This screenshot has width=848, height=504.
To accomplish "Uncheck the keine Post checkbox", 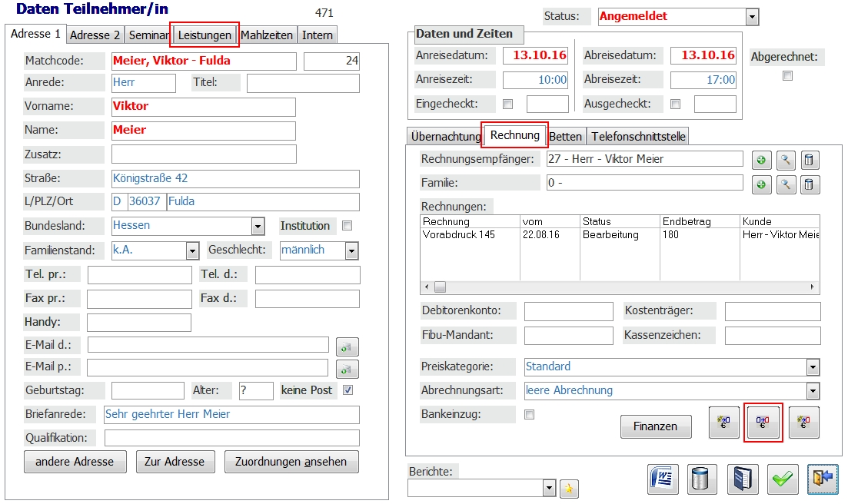I will click(x=348, y=390).
